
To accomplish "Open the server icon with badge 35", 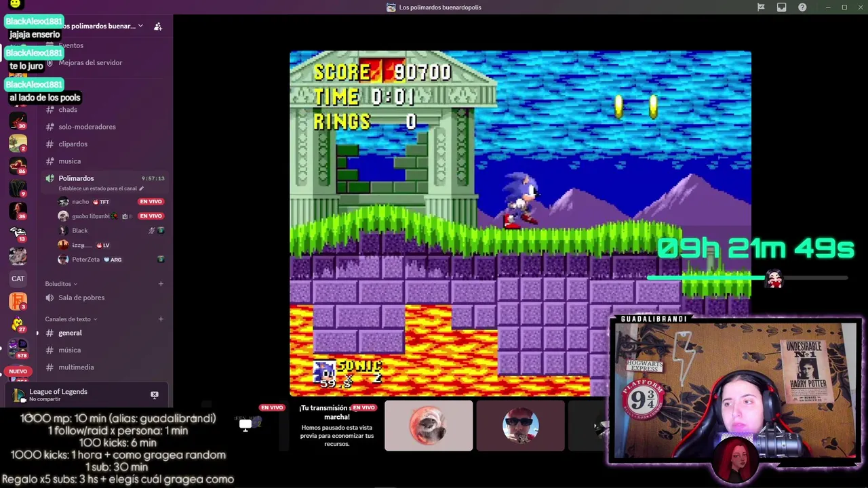I will click(18, 211).
